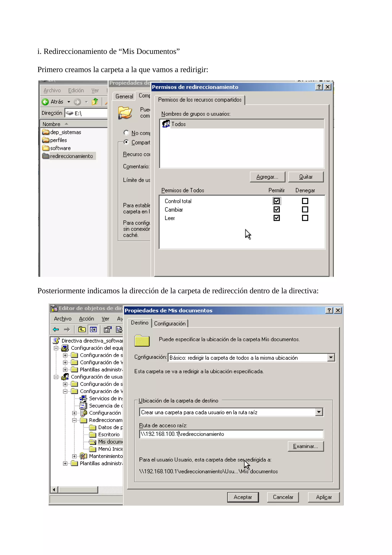Click the Examinar... button
The image size is (392, 555).
[305, 446]
